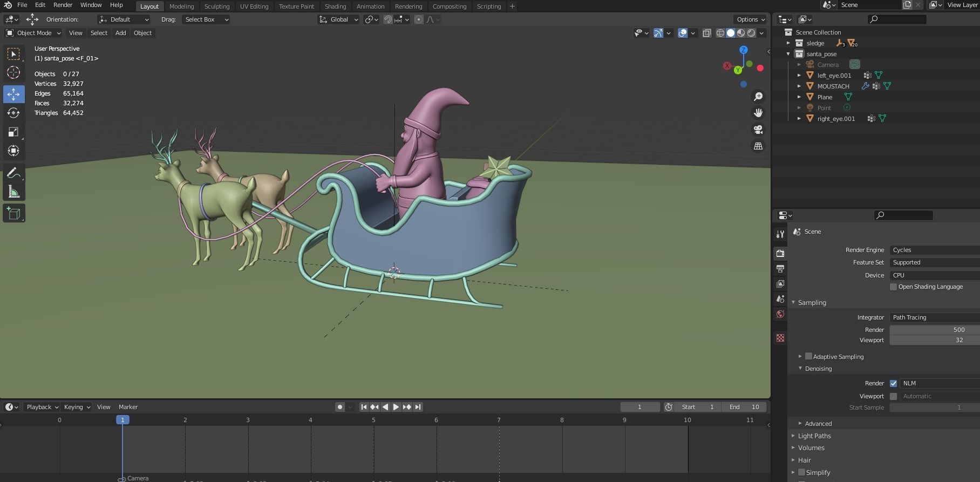Viewport: 980px width, 482px height.
Task: Jump to the timeline start frame
Action: click(364, 407)
